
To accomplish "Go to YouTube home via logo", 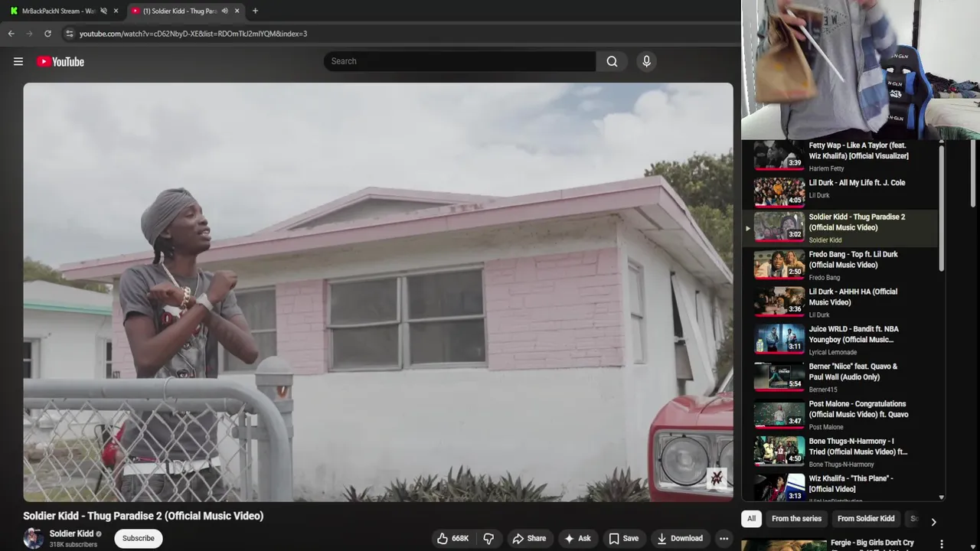I will pos(60,61).
